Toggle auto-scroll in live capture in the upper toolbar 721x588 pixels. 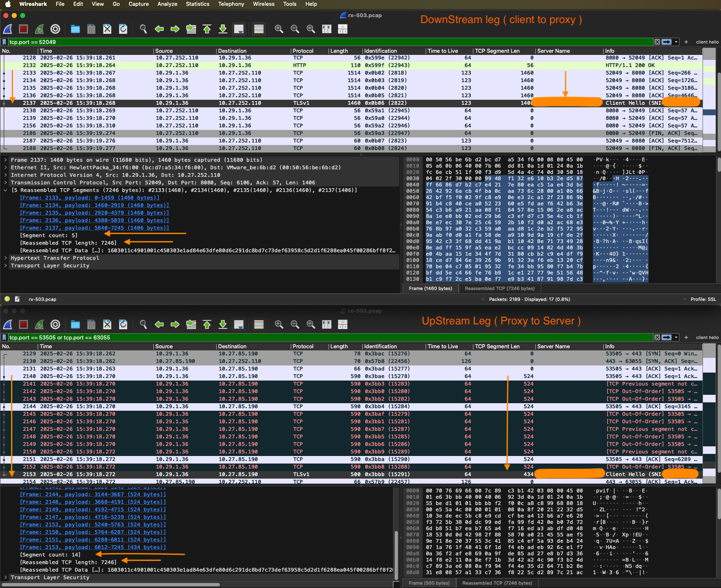(239, 29)
